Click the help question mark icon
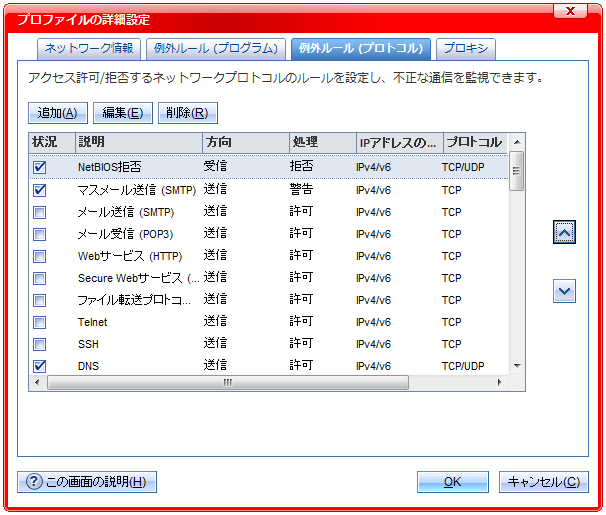The image size is (606, 515). 33,482
